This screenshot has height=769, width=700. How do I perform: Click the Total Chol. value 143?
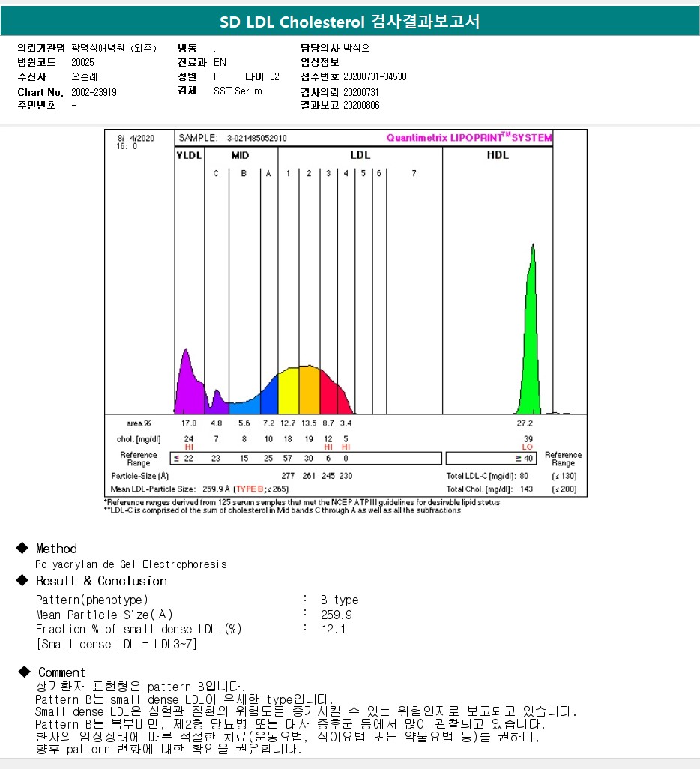528,489
